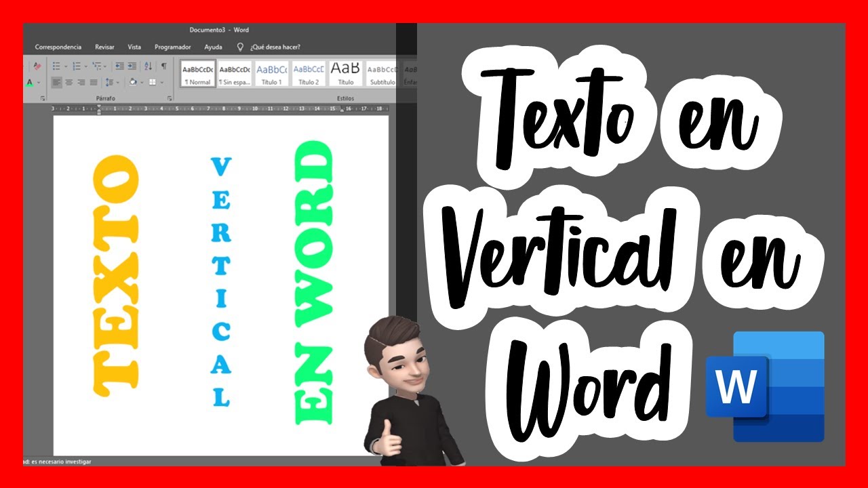Choose the Título 2 style
This screenshot has height=488, width=868.
309,74
